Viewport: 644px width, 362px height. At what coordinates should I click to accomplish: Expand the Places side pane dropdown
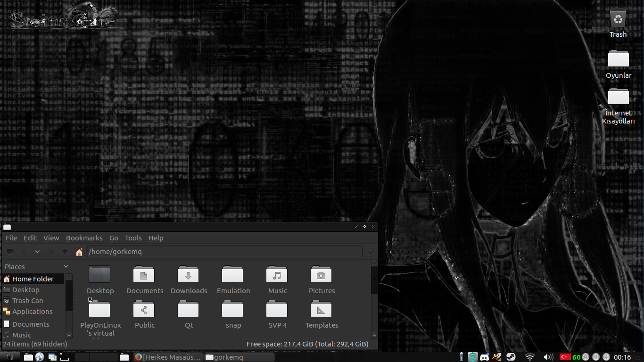tap(66, 267)
